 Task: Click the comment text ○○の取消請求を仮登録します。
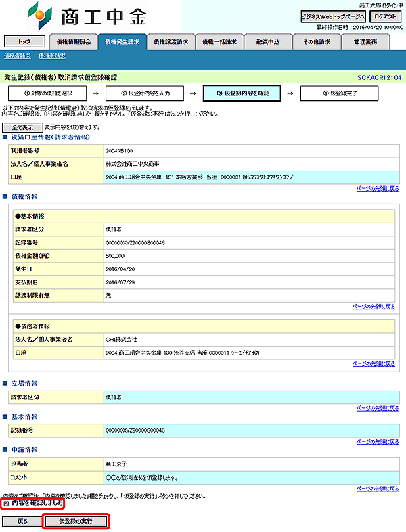point(142,478)
